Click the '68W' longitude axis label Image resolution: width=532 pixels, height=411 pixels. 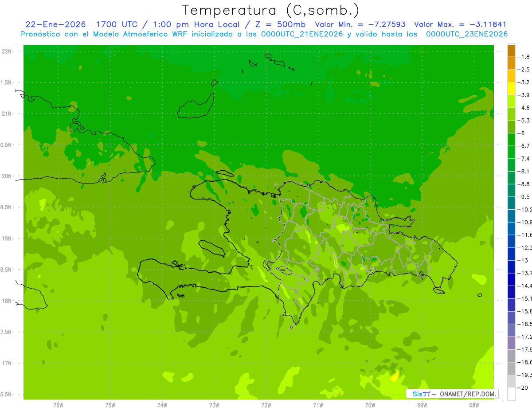tap(474, 405)
